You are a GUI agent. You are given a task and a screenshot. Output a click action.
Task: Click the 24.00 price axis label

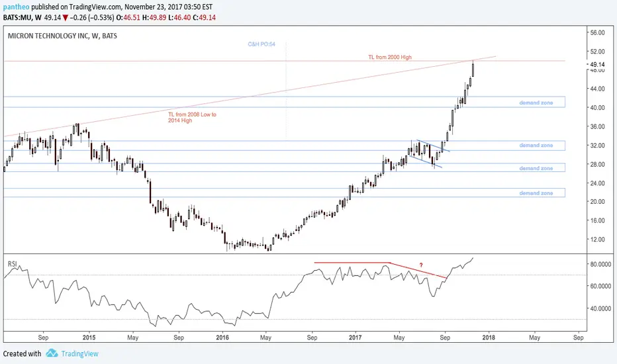(x=598, y=183)
